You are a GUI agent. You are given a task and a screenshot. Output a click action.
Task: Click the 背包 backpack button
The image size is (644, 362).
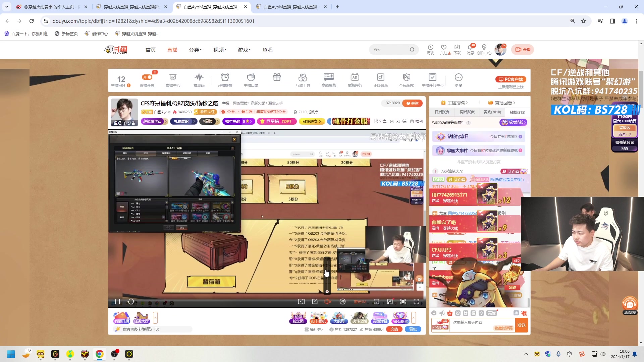[x=413, y=329]
